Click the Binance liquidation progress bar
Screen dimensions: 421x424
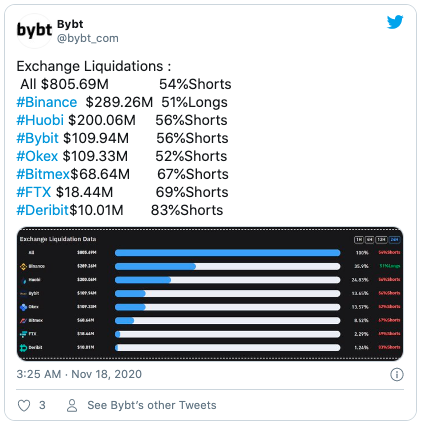coord(228,266)
